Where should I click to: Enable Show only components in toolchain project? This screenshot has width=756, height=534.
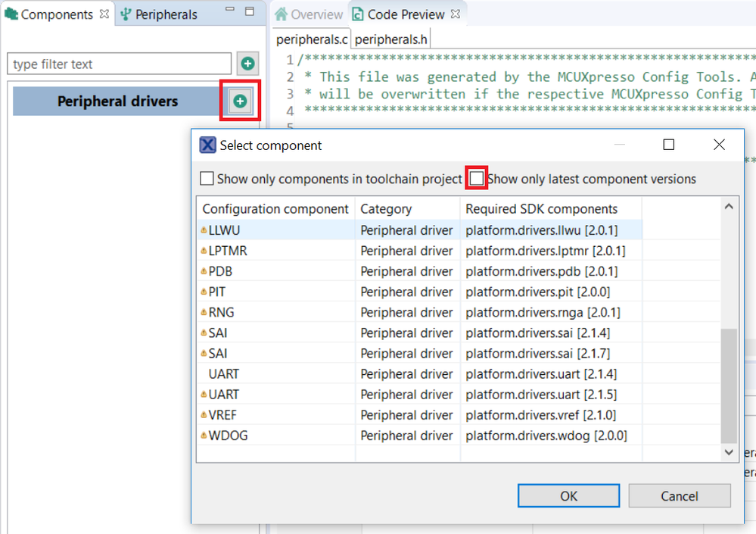[207, 179]
